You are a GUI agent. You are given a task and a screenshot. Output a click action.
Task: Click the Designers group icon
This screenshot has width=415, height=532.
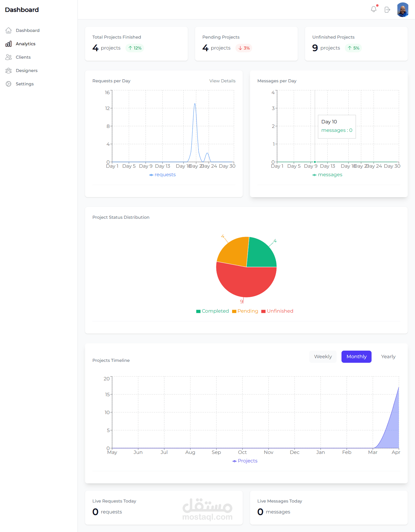(x=9, y=70)
